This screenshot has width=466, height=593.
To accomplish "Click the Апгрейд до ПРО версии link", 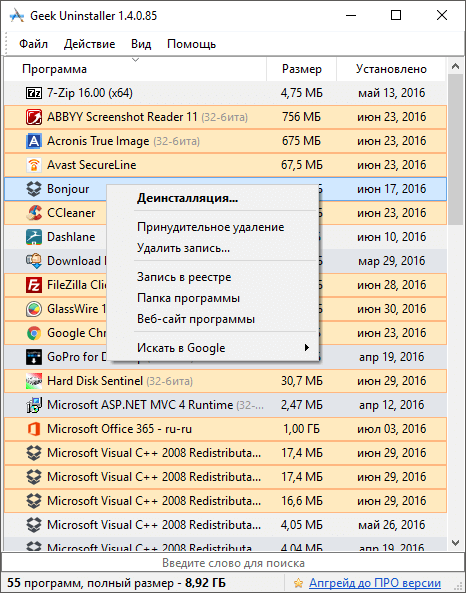I will coord(375,583).
